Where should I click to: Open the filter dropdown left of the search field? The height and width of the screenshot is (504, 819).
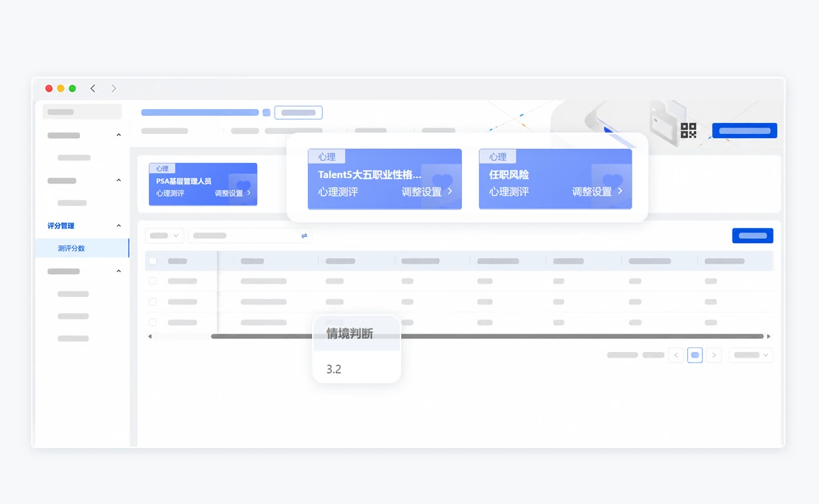click(x=164, y=235)
